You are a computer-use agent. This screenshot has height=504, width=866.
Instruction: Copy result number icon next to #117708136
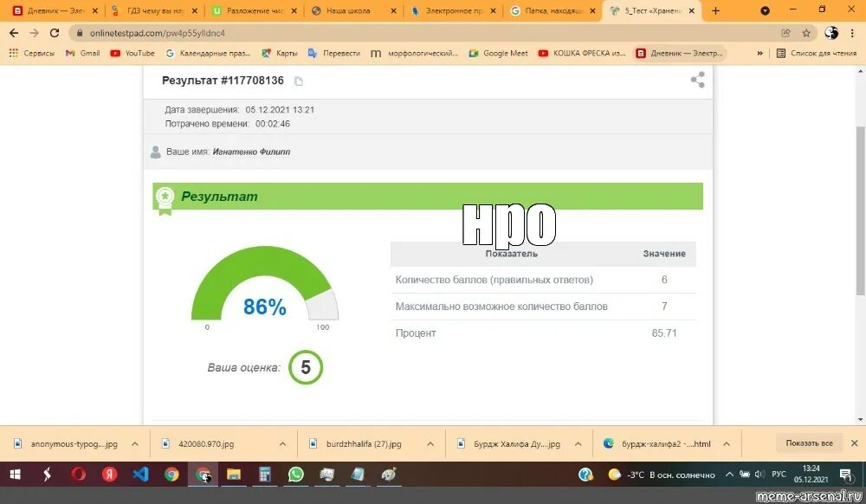(x=299, y=81)
